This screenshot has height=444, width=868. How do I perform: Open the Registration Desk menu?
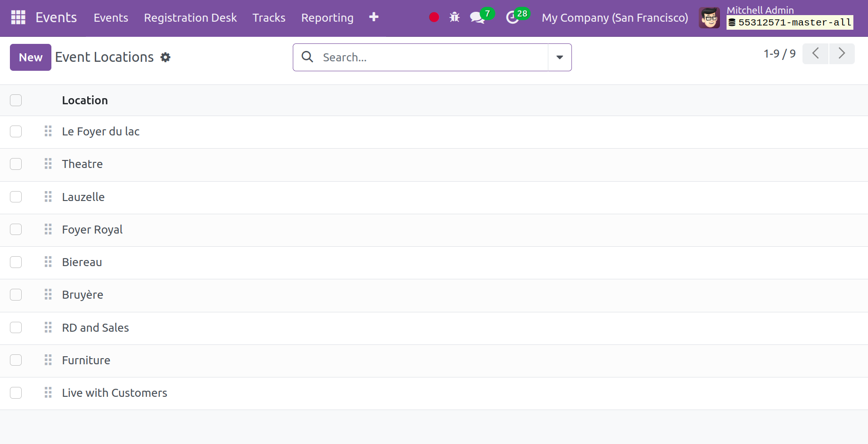(x=190, y=17)
